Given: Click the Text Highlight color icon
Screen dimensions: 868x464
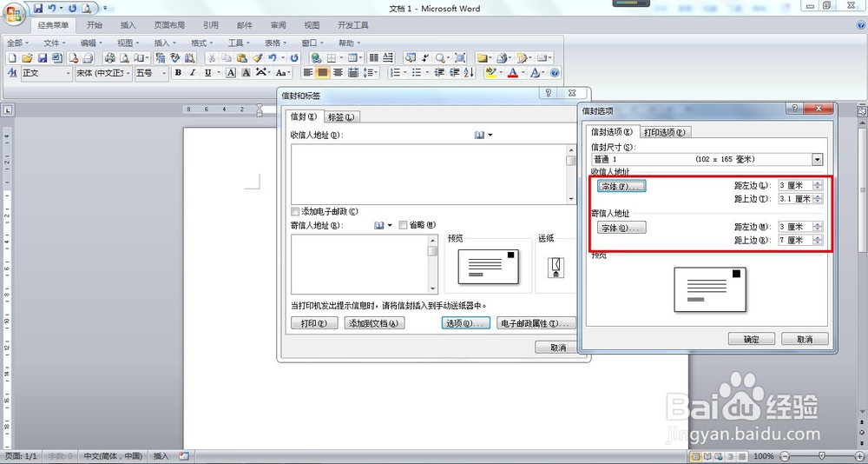Looking at the screenshot, I should click(490, 73).
